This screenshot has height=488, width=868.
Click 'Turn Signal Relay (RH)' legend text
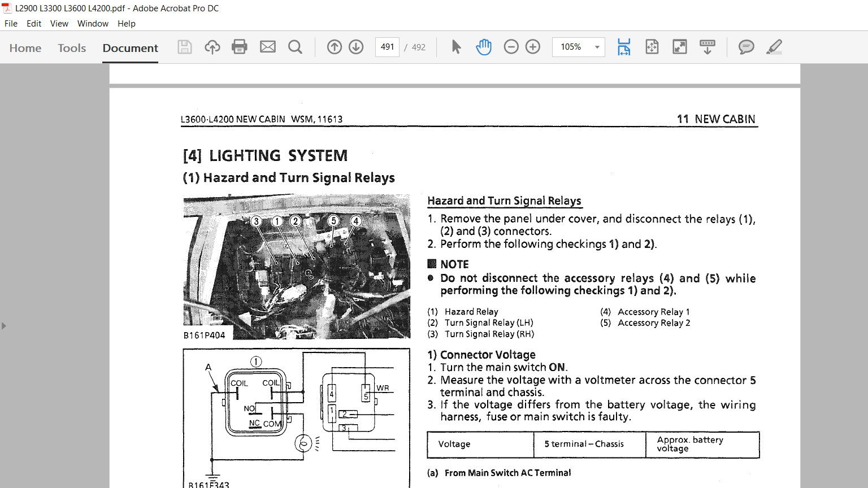pos(489,334)
